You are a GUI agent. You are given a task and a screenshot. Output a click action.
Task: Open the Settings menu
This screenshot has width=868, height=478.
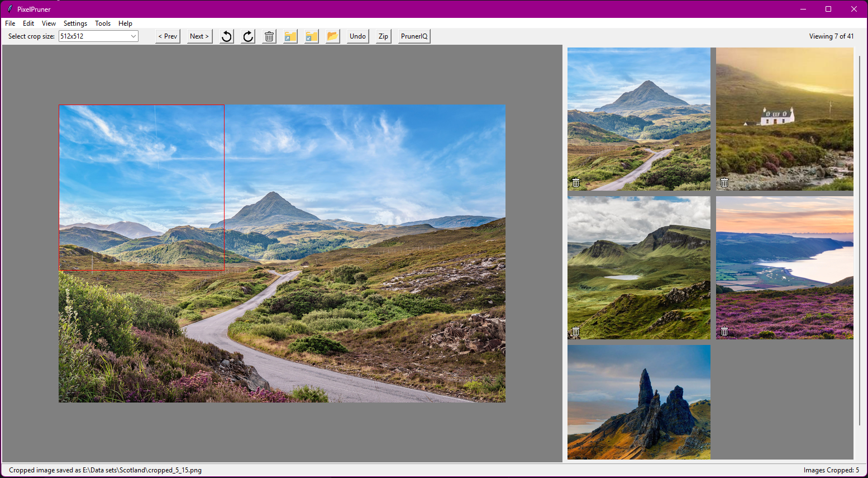click(x=75, y=23)
